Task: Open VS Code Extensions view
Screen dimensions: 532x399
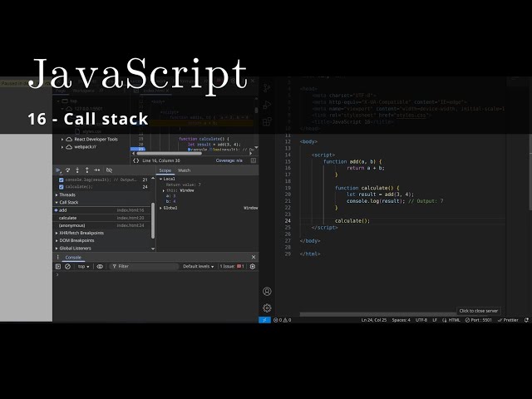Action: (267, 121)
